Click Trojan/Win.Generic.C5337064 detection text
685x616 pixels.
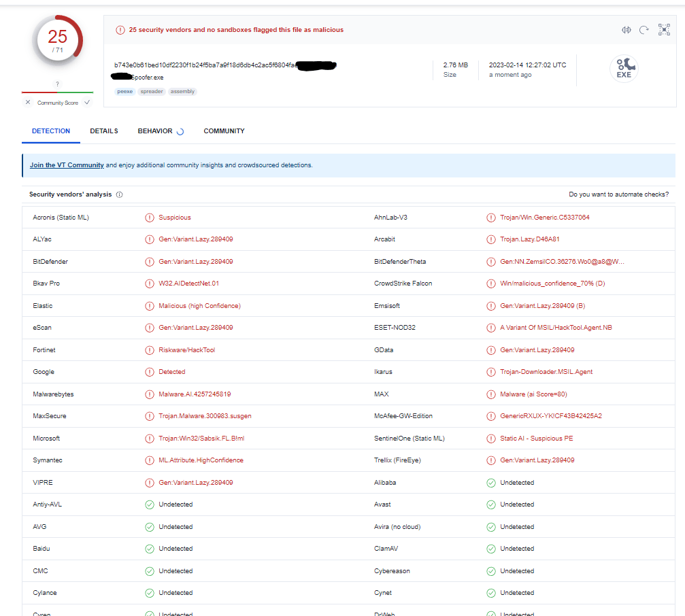[545, 218]
